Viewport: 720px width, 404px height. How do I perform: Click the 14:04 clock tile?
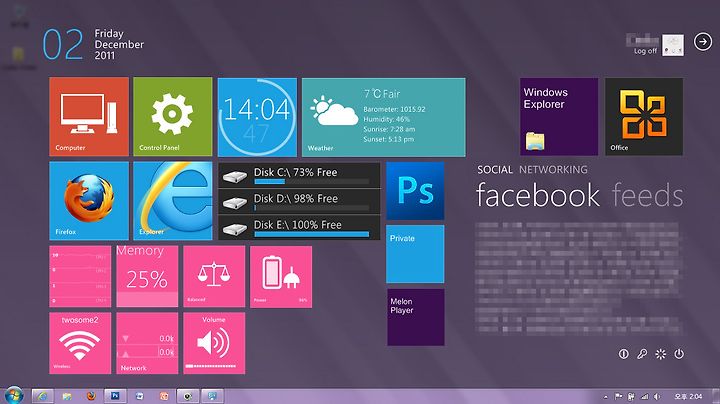click(257, 117)
